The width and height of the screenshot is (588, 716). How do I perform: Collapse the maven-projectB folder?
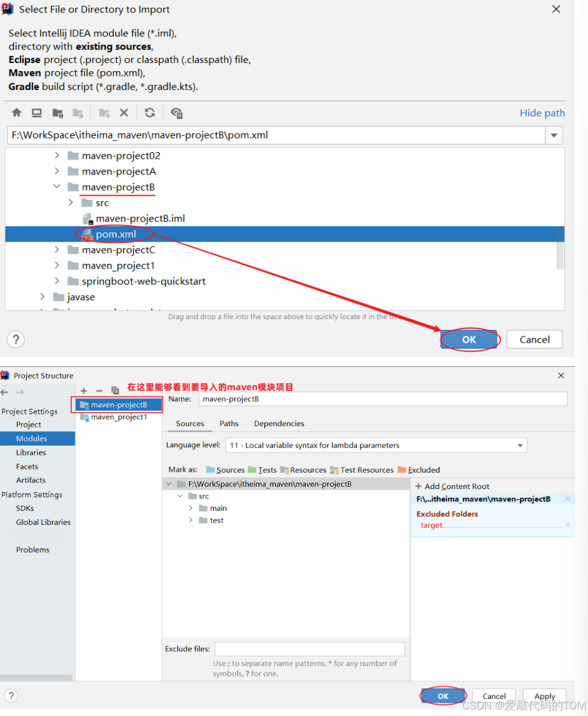(x=56, y=187)
